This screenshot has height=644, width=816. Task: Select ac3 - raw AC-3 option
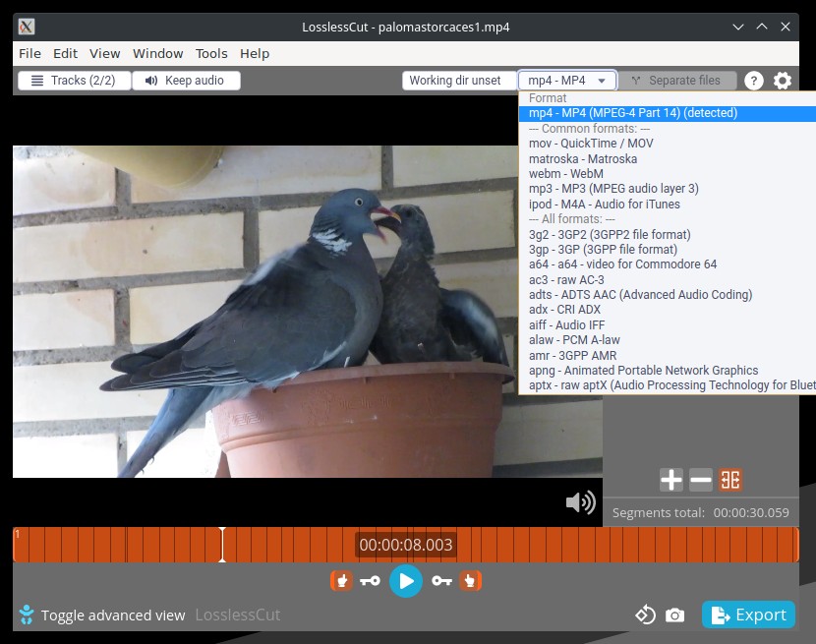point(668,279)
